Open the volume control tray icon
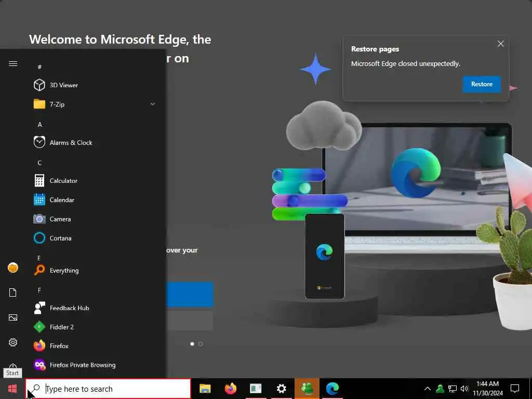532x399 pixels. 464,389
